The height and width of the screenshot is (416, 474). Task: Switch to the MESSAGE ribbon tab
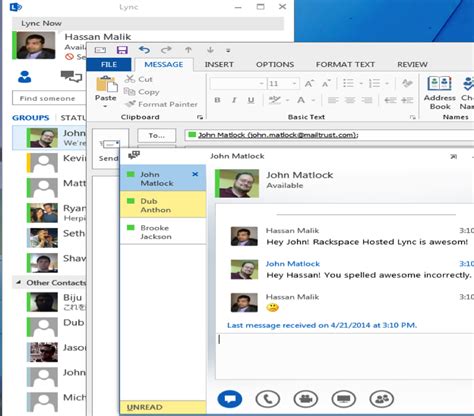[164, 64]
